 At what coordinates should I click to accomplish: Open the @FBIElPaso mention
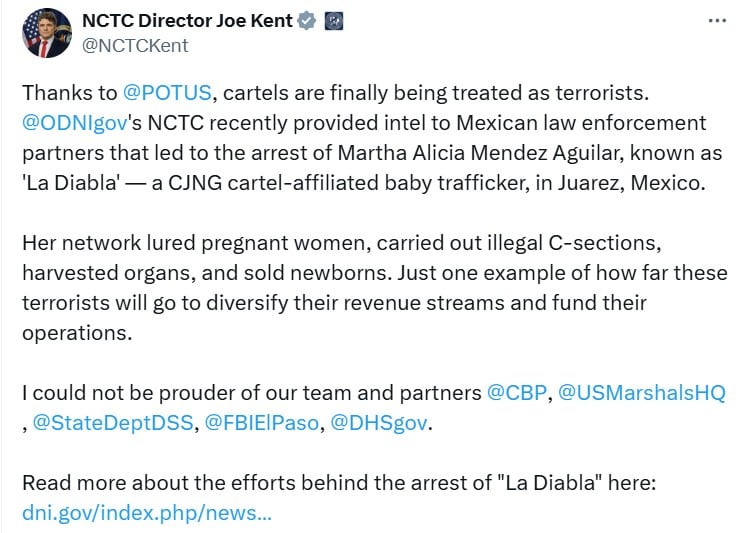pos(262,423)
